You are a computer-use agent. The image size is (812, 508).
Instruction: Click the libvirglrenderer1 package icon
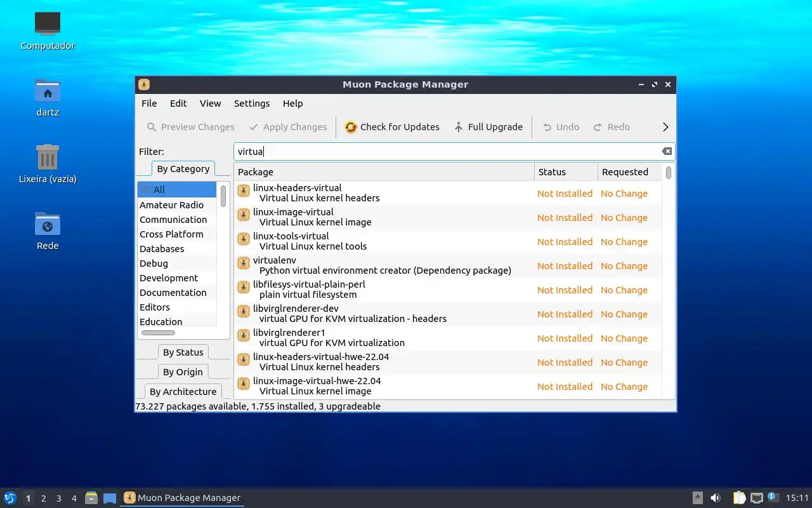[244, 335]
